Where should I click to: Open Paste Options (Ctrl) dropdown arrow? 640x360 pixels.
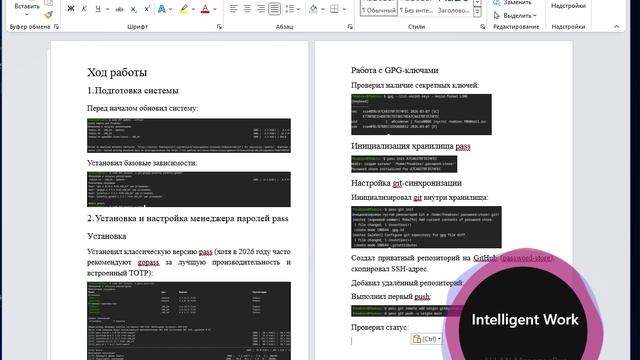(439, 339)
